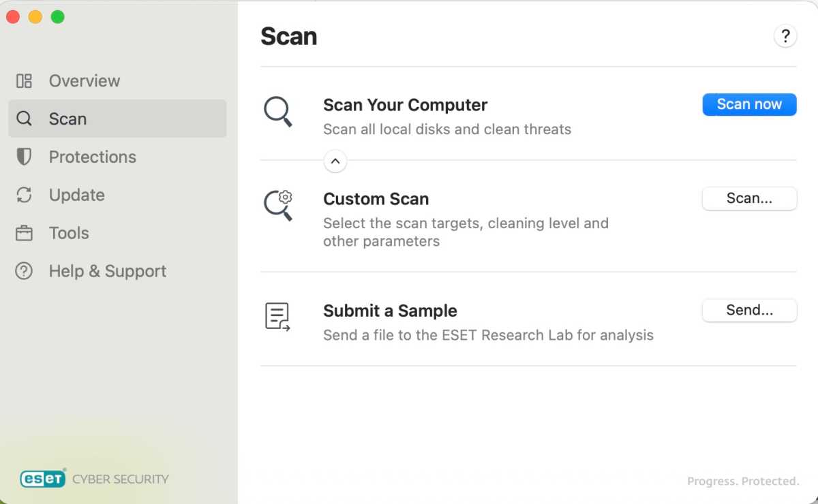Image resolution: width=818 pixels, height=504 pixels.
Task: Go to the Protections section
Action: [x=92, y=157]
